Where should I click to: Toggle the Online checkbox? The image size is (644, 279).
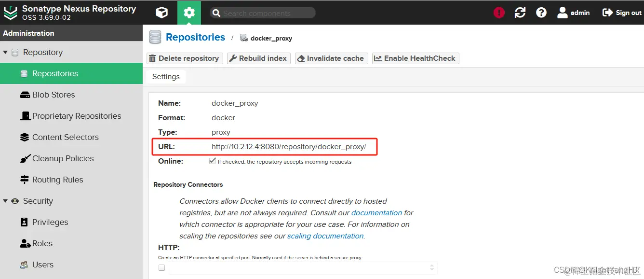(x=213, y=161)
